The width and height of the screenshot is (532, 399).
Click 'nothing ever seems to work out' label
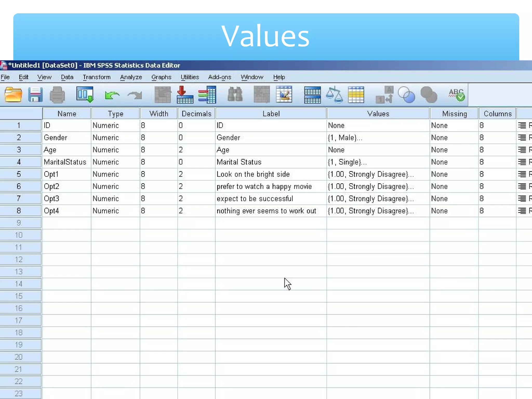(271, 211)
